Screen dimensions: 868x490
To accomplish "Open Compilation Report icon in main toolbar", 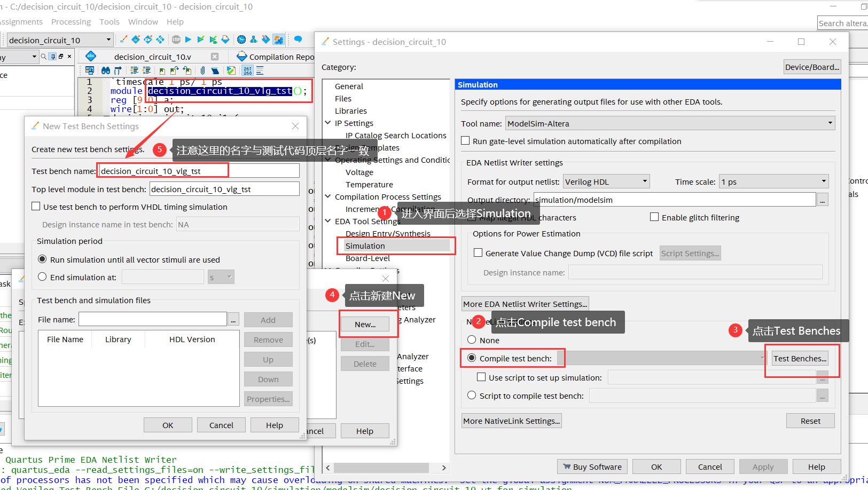I will 225,39.
